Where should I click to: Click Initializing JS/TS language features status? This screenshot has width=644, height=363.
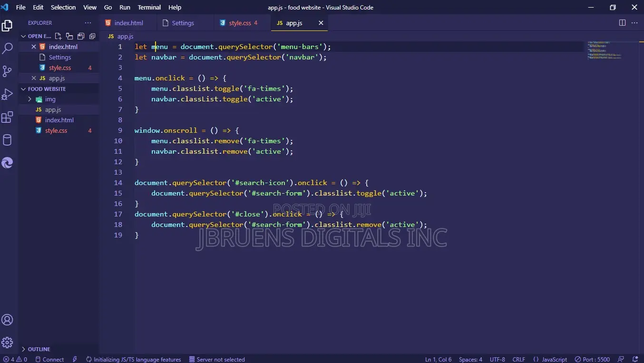coord(134,359)
